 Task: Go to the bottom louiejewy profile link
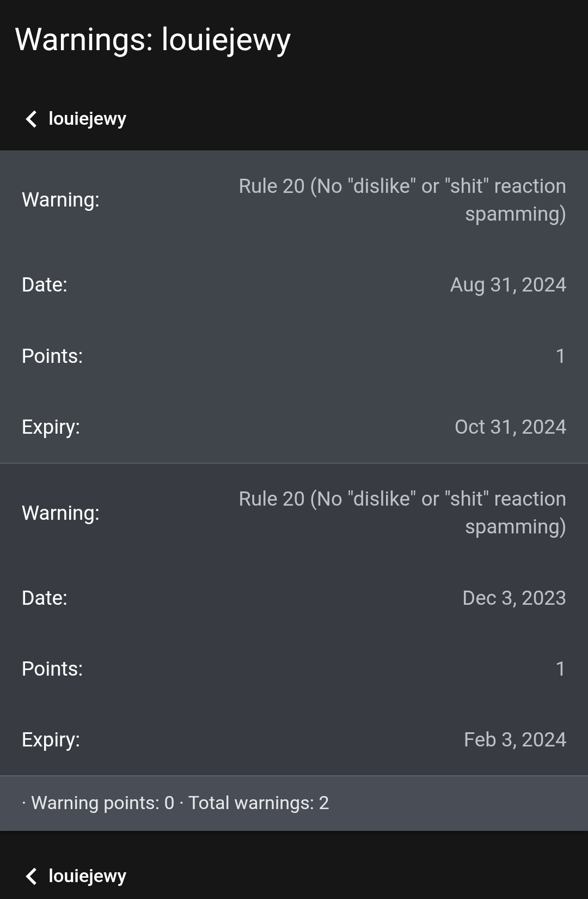tap(87, 876)
